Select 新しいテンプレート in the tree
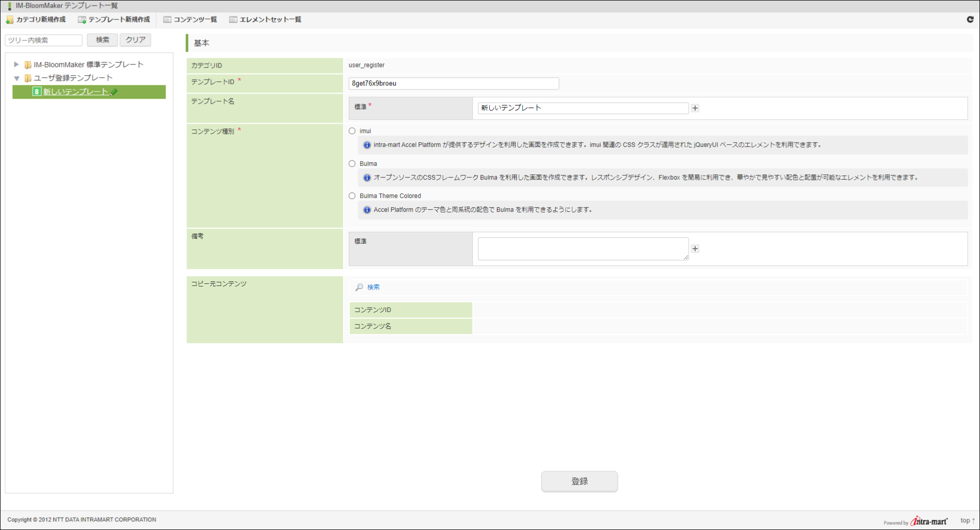Screen dimensions: 980x530 coord(75,92)
